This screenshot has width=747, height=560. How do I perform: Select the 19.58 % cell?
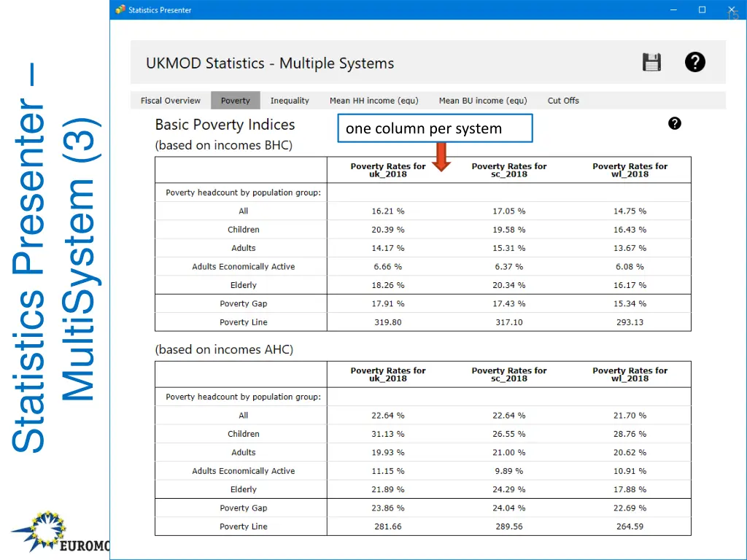click(508, 230)
